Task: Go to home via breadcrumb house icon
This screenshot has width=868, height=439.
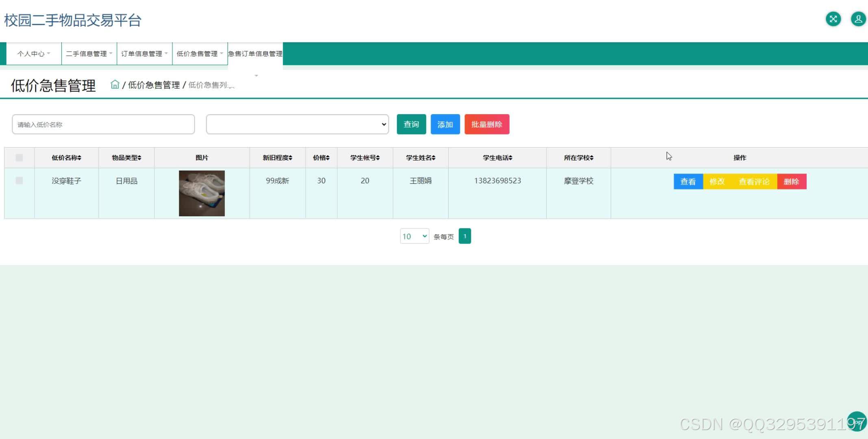Action: [x=115, y=85]
